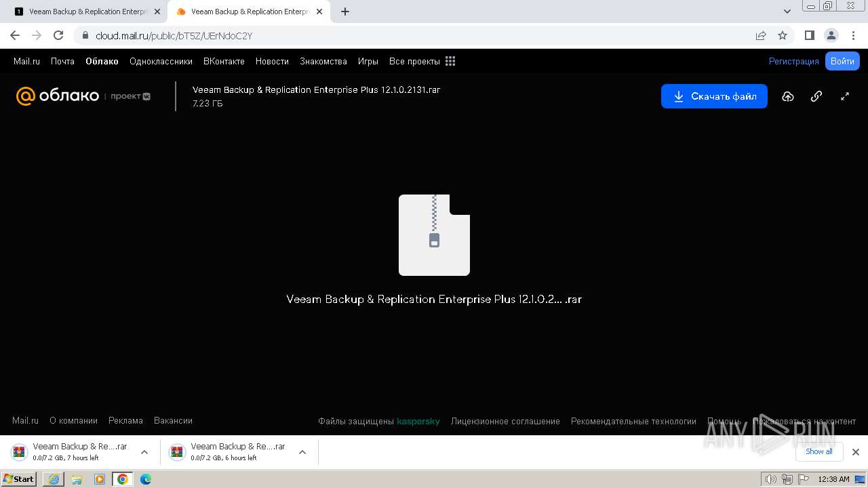Open the Windows Start menu
Screen dimensions: 868x488
click(x=19, y=479)
